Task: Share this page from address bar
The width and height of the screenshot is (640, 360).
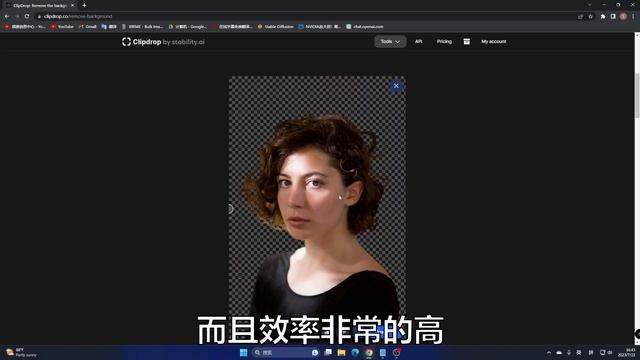Action: (580, 16)
